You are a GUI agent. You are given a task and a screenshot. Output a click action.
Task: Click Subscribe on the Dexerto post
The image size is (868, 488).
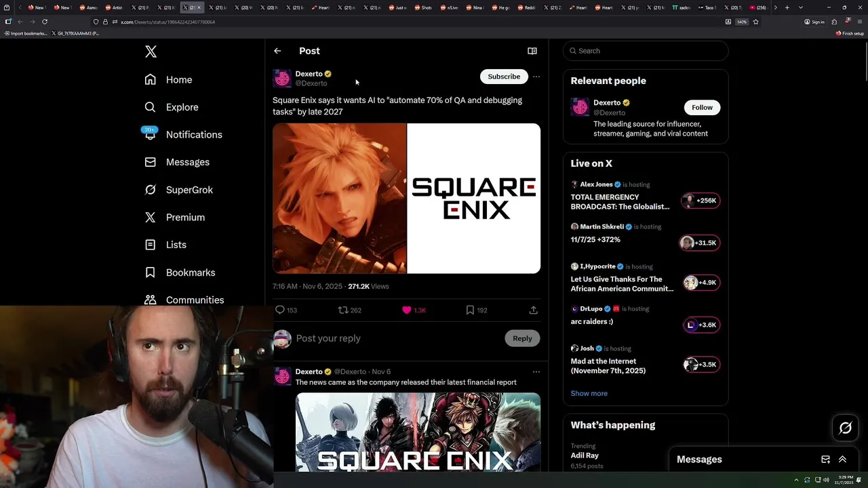pos(504,77)
